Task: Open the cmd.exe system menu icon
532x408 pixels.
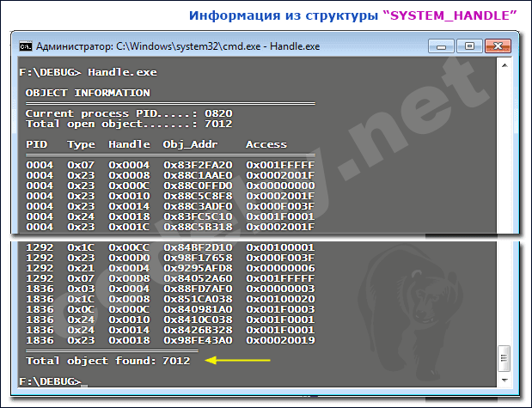Action: tap(26, 46)
